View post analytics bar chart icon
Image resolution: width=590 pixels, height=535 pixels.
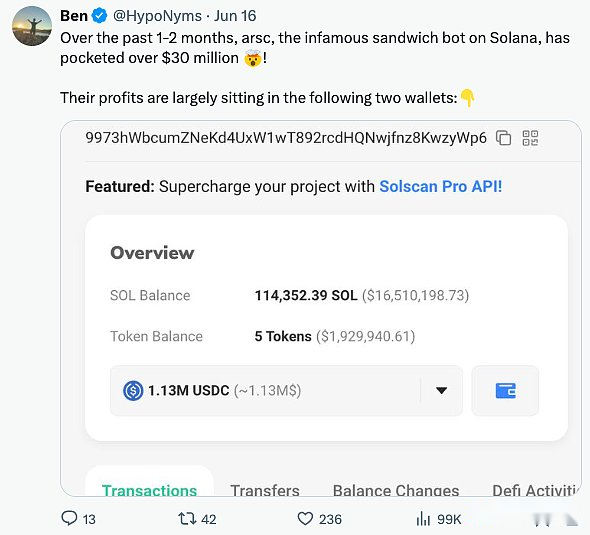click(x=423, y=518)
